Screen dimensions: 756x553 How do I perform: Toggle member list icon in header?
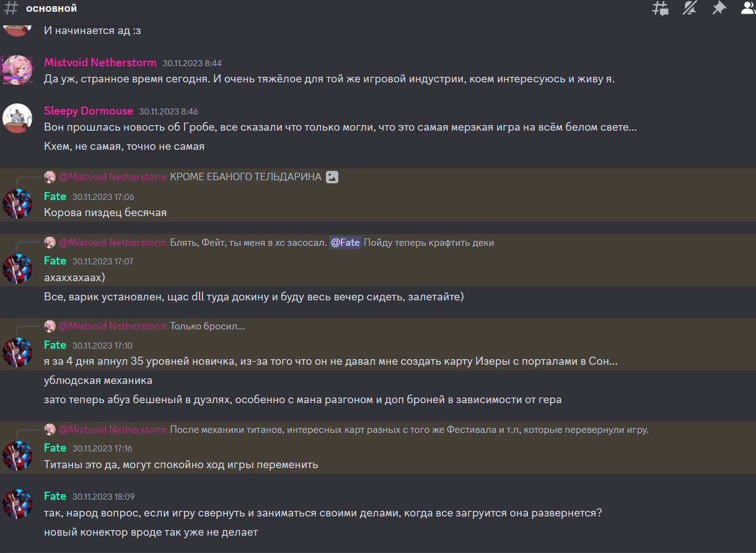[x=748, y=8]
